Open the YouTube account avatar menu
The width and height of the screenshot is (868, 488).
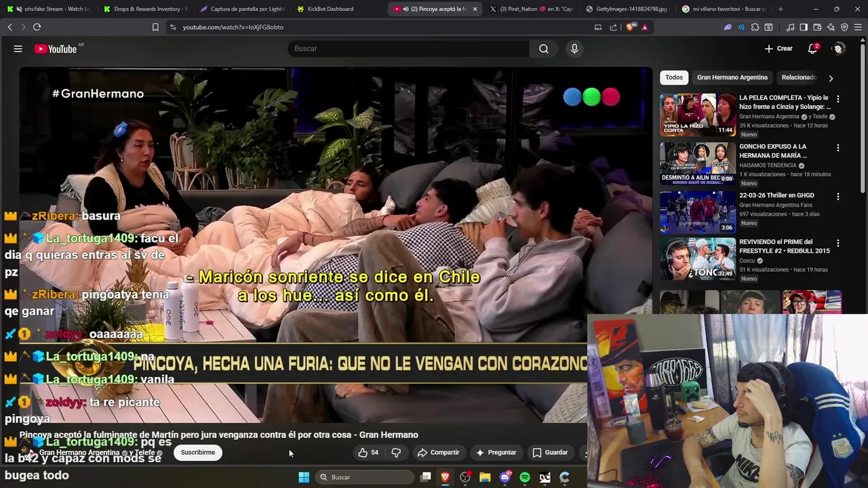coord(839,49)
